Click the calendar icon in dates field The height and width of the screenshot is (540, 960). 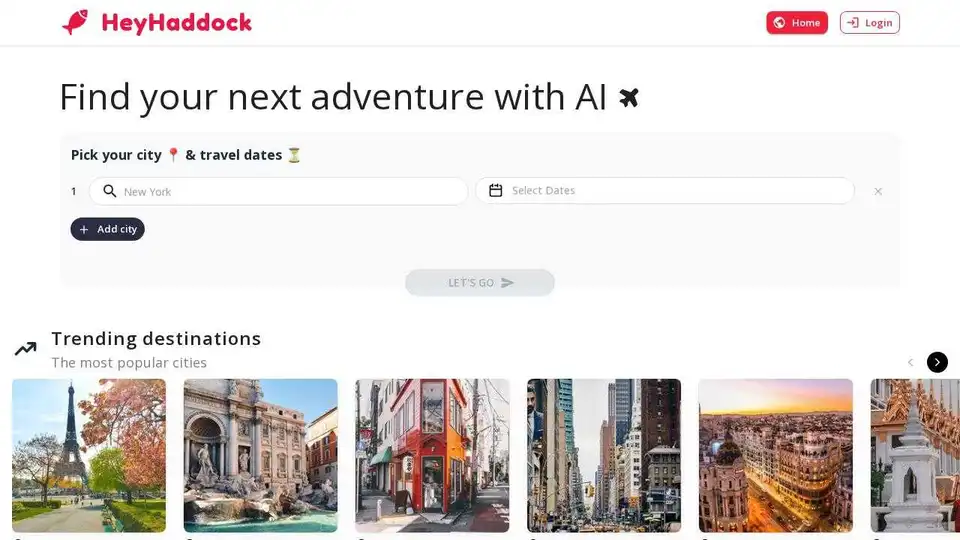tap(495, 190)
